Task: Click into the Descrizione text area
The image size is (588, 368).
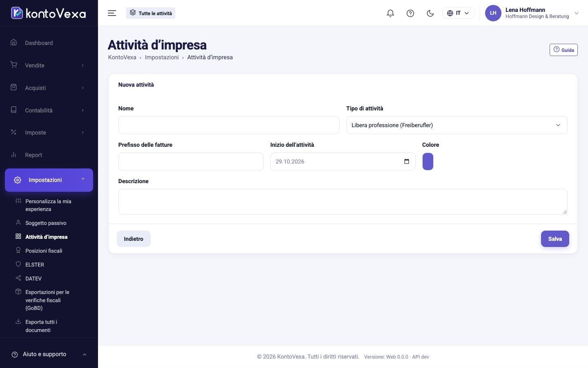Action: pyautogui.click(x=343, y=202)
